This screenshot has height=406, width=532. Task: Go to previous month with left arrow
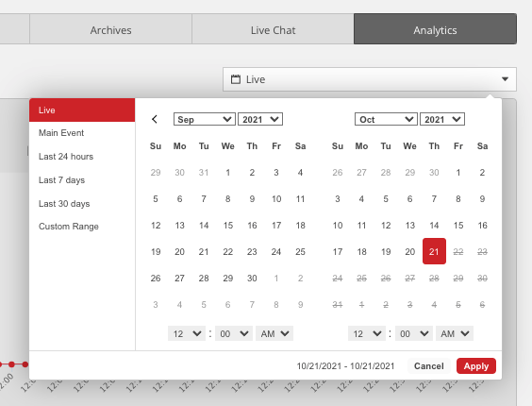[x=155, y=119]
